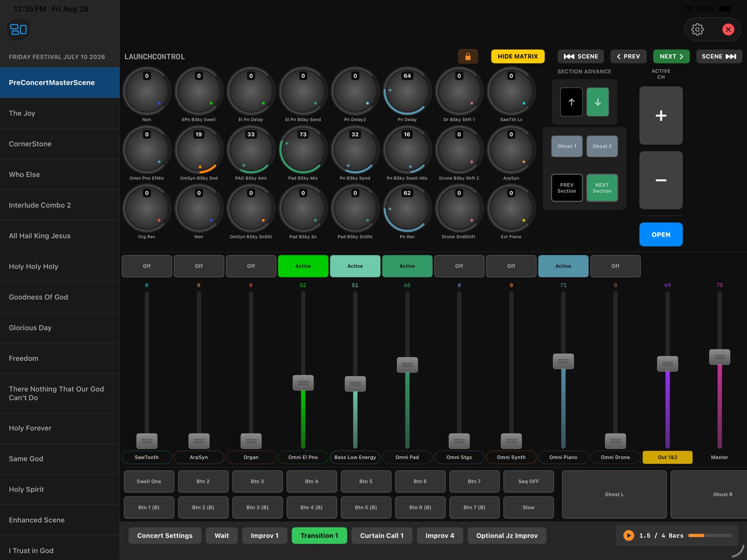Select The Joy song
Screen dimensions: 747x560
tap(60, 113)
